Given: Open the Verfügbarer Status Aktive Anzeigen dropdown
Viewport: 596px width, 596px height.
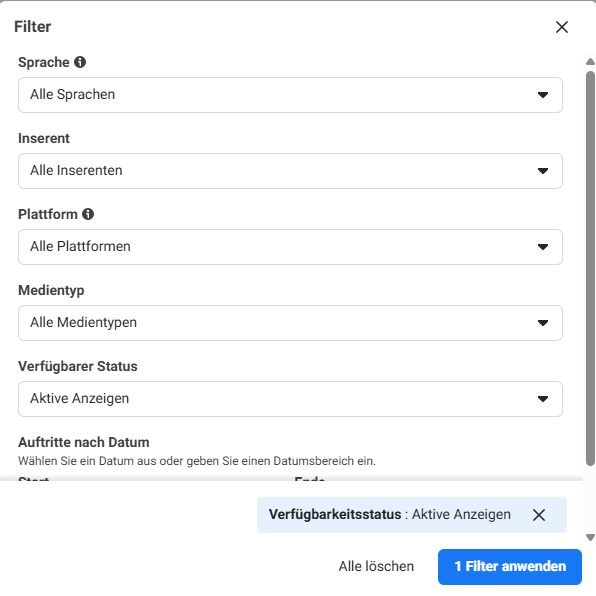Looking at the screenshot, I should point(290,399).
